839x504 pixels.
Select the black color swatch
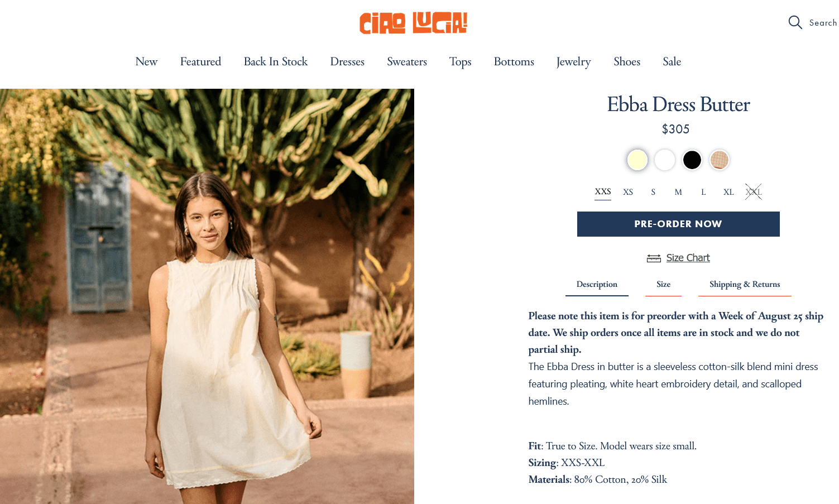click(x=692, y=160)
